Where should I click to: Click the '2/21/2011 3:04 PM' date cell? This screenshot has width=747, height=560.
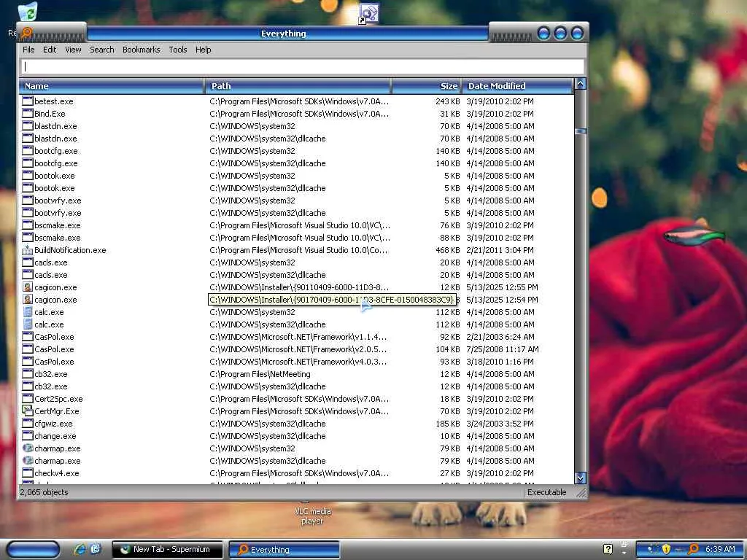pyautogui.click(x=500, y=250)
